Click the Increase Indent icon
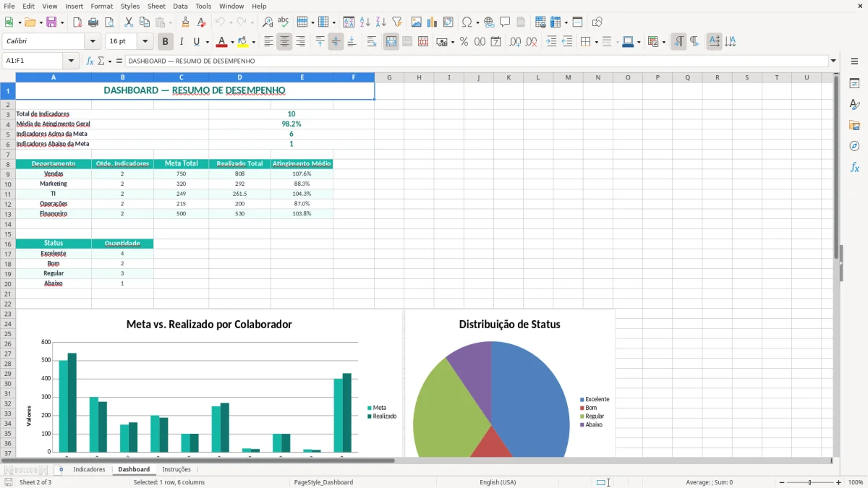The image size is (868, 488). coord(551,42)
